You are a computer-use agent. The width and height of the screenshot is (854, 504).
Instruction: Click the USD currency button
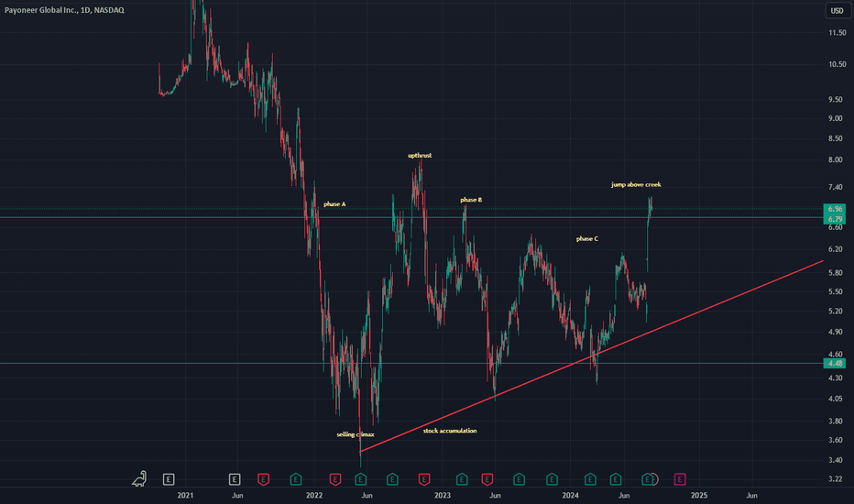tap(838, 10)
